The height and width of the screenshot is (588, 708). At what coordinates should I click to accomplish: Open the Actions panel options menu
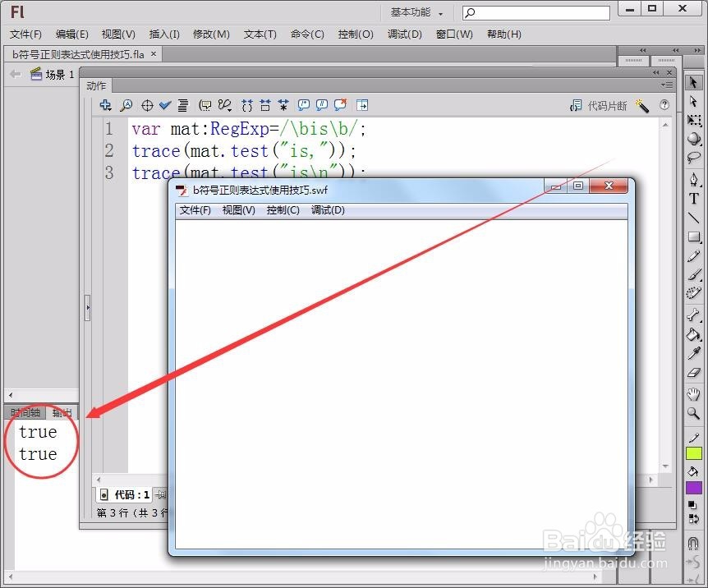tap(667, 85)
